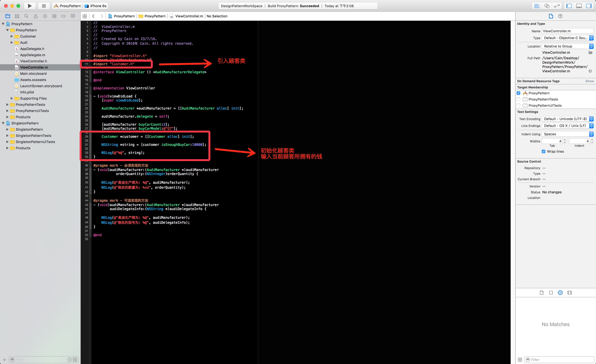Show the Version editor

[557, 6]
